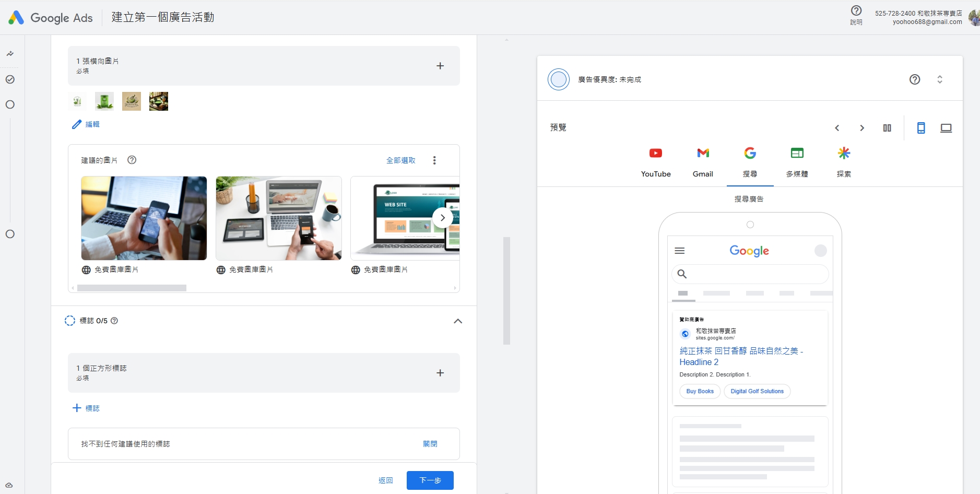Open help for 建議的圖片

pyautogui.click(x=132, y=160)
